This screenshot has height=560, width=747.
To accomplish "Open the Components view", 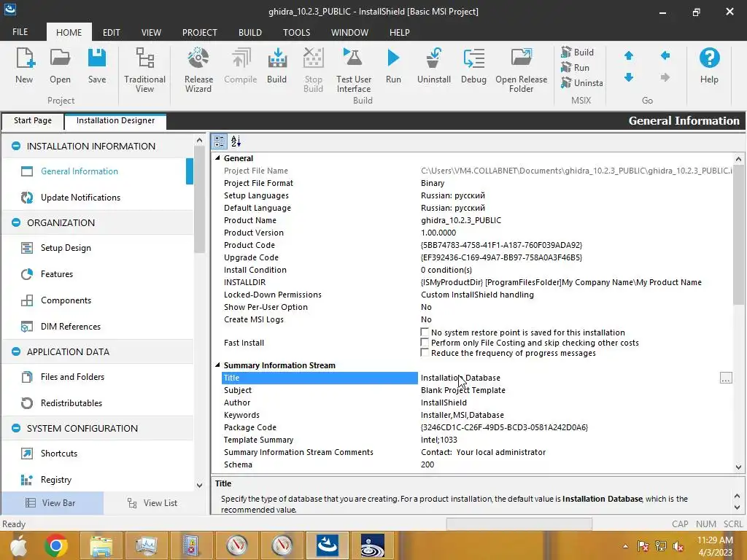I will pos(66,300).
